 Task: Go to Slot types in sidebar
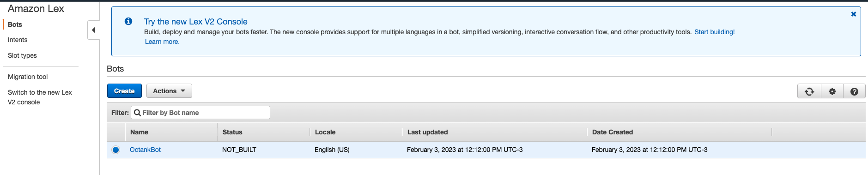click(x=22, y=55)
